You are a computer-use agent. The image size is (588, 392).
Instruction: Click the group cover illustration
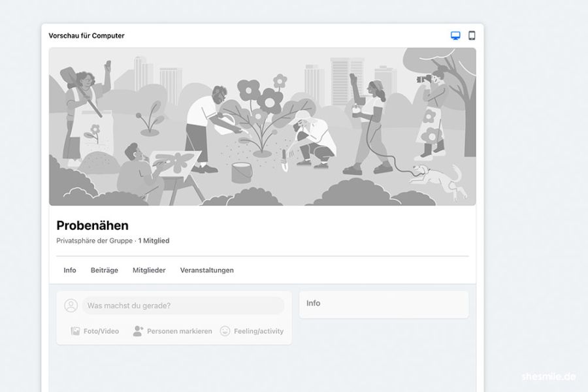point(263,126)
